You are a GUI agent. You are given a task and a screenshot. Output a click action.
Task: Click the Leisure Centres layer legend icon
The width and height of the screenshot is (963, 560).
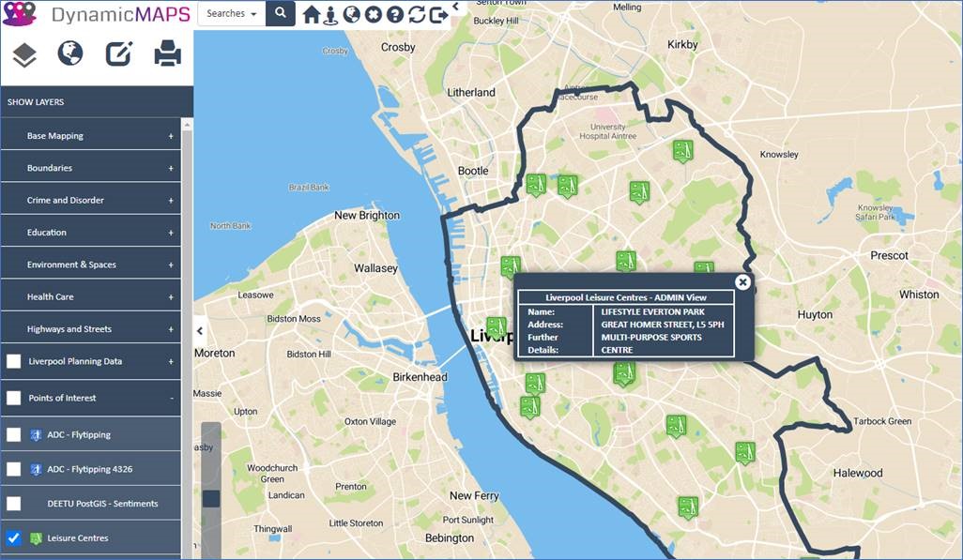tap(36, 538)
